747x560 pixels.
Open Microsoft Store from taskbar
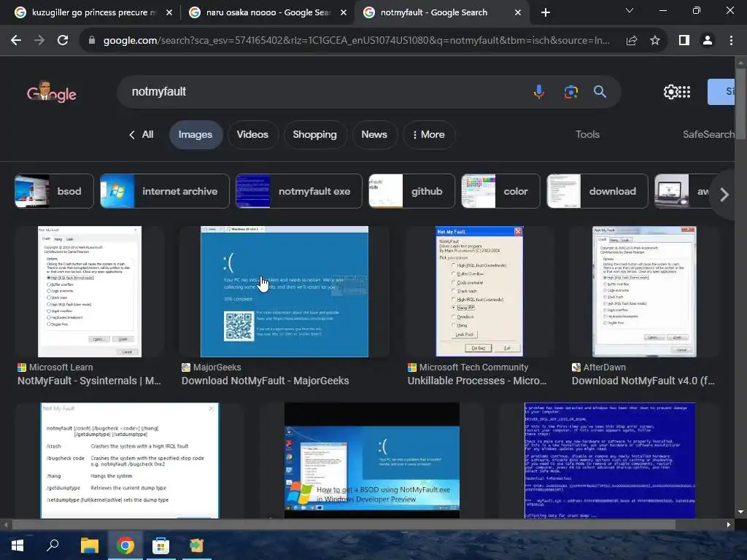pyautogui.click(x=160, y=545)
